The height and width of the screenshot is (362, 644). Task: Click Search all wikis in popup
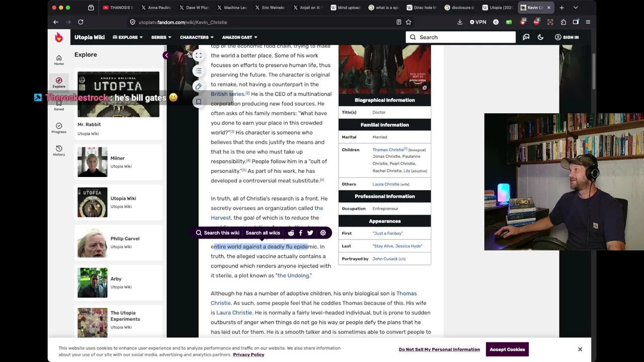(x=263, y=233)
